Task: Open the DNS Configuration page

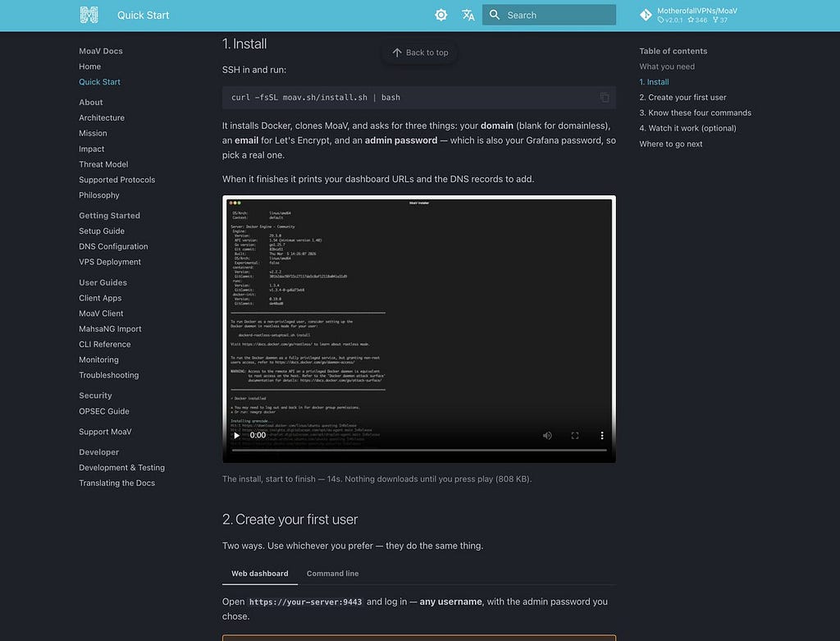Action: point(113,246)
